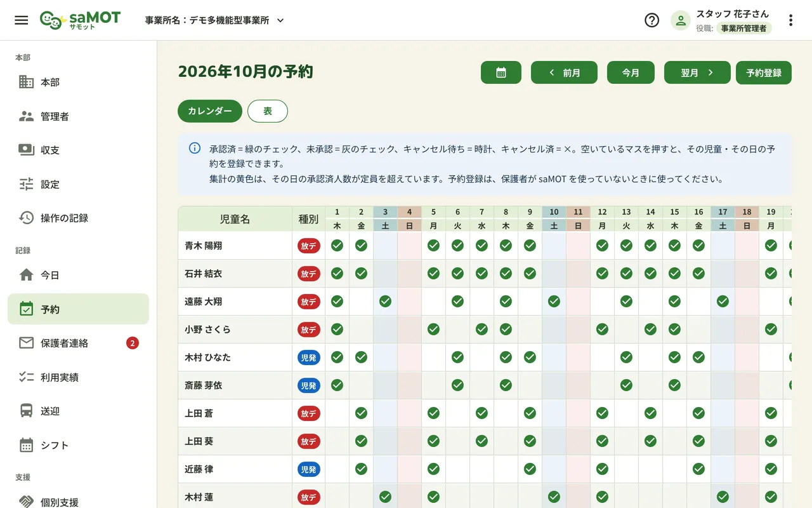This screenshot has height=508, width=812.
Task: Click the 児童名 column header
Action: [x=235, y=219]
